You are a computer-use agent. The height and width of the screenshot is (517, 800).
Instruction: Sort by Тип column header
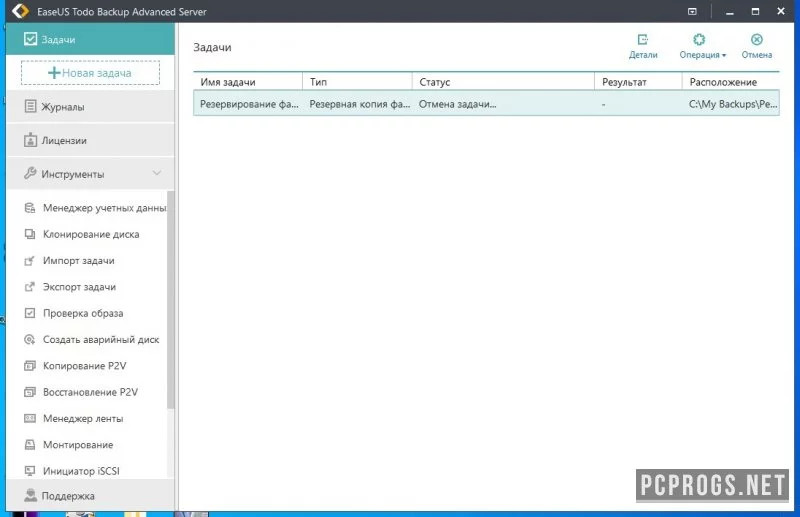[x=357, y=82]
